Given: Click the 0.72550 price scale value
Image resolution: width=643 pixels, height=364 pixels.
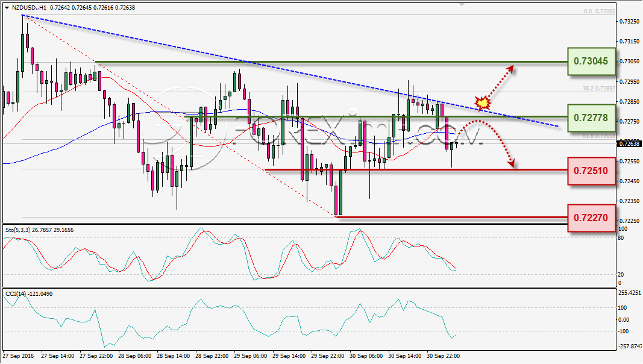Looking at the screenshot, I should (x=629, y=161).
